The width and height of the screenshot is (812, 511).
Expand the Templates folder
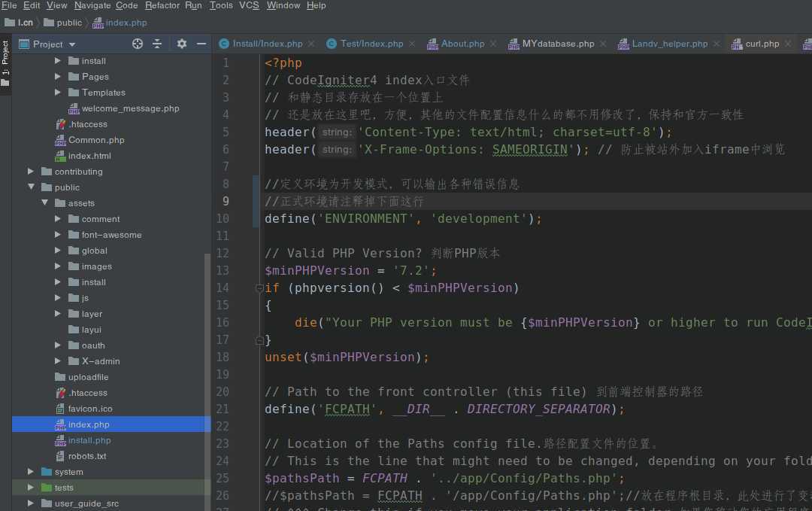coord(57,93)
